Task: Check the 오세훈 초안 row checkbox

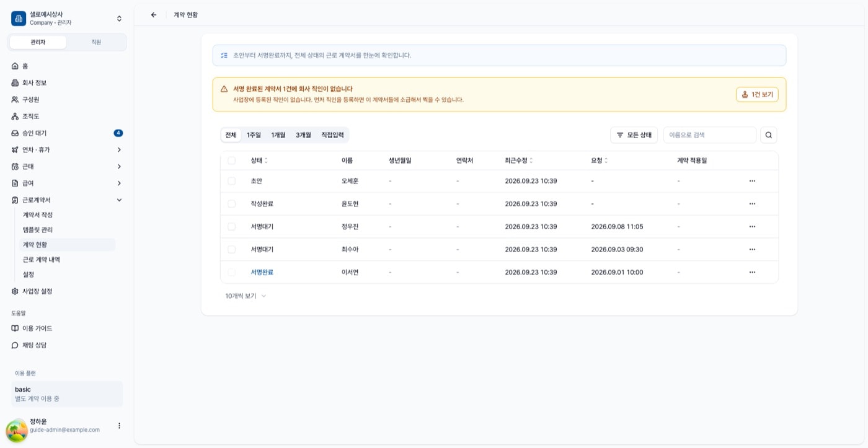Action: (x=231, y=181)
